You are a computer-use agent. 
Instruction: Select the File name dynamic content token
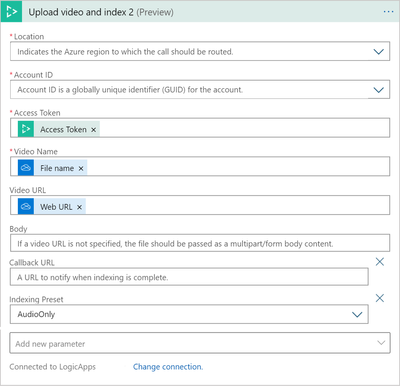click(57, 168)
